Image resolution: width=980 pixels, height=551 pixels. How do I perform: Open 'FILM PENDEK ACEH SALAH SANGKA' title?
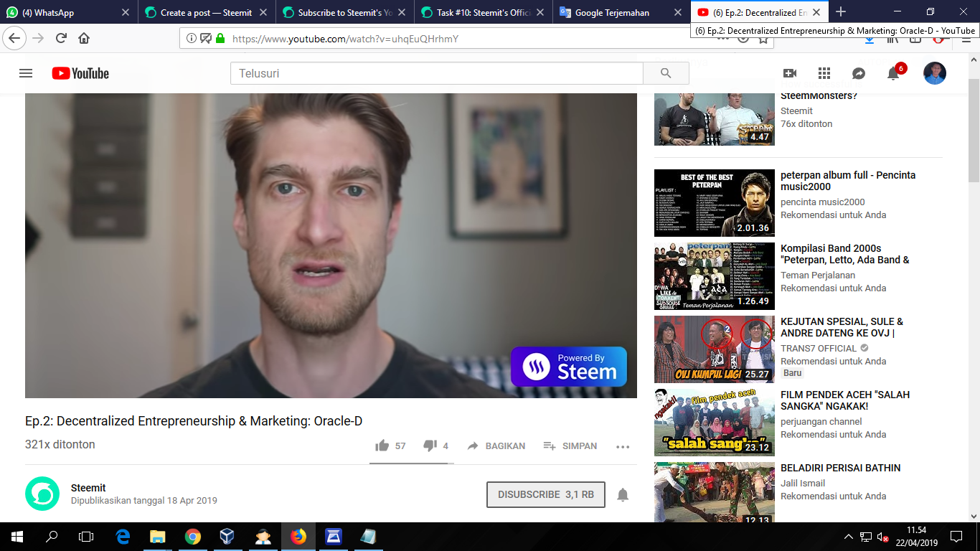coord(845,400)
